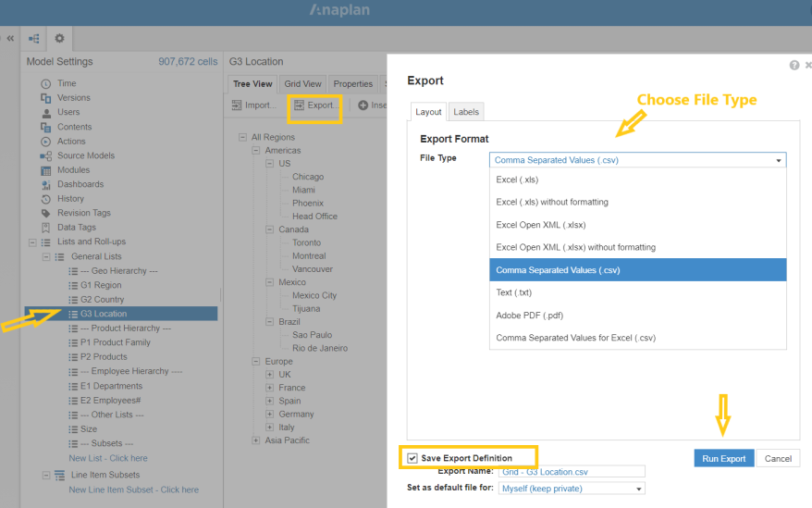Click the list icon beside P2 Products
Image resolution: width=812 pixels, height=508 pixels.
[x=73, y=357]
